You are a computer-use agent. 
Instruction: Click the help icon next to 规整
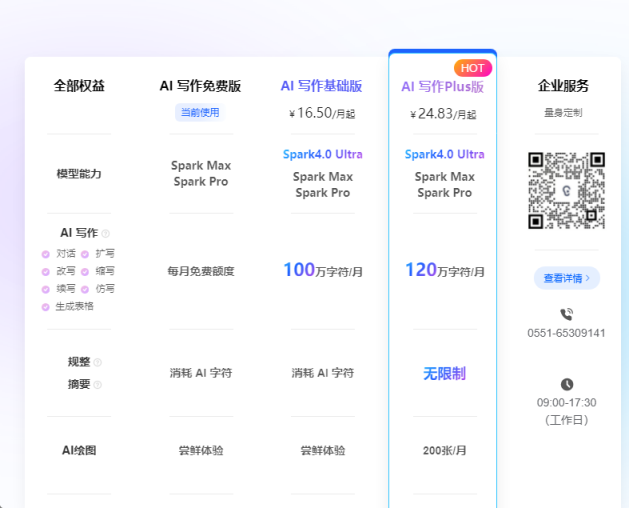pyautogui.click(x=98, y=362)
